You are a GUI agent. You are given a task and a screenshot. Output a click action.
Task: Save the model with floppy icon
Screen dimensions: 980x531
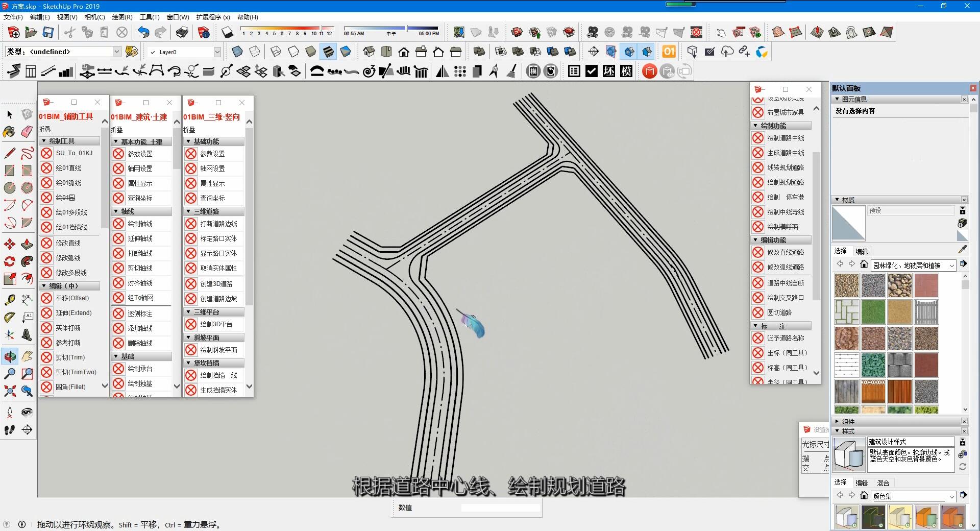(x=48, y=33)
